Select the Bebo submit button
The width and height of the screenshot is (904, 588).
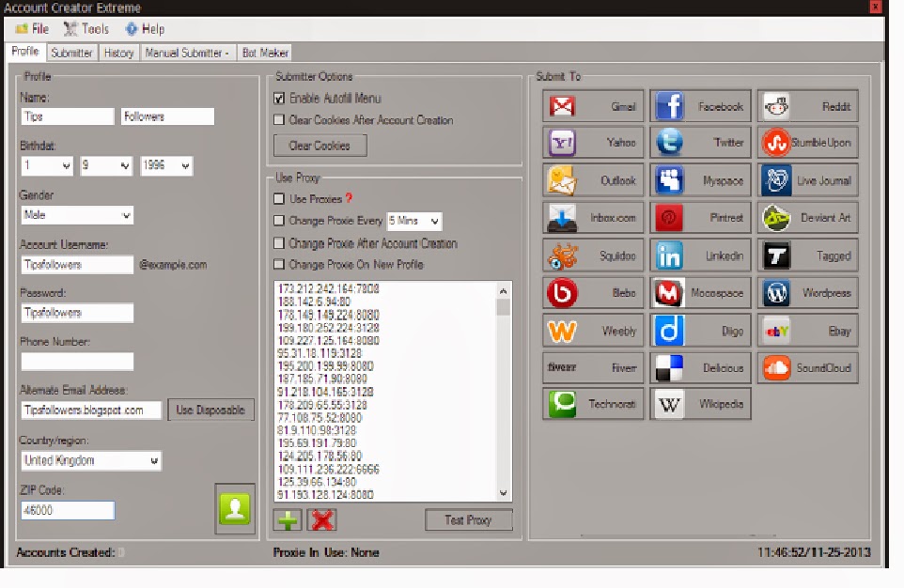click(593, 293)
